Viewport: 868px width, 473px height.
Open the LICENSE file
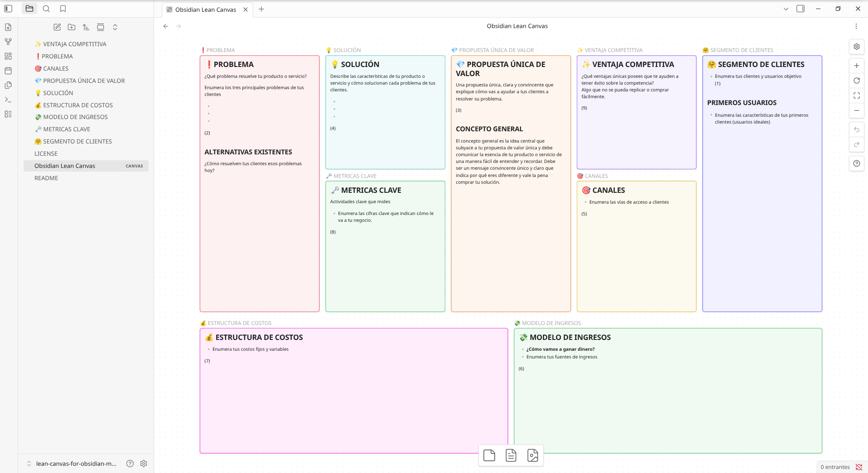86,153
